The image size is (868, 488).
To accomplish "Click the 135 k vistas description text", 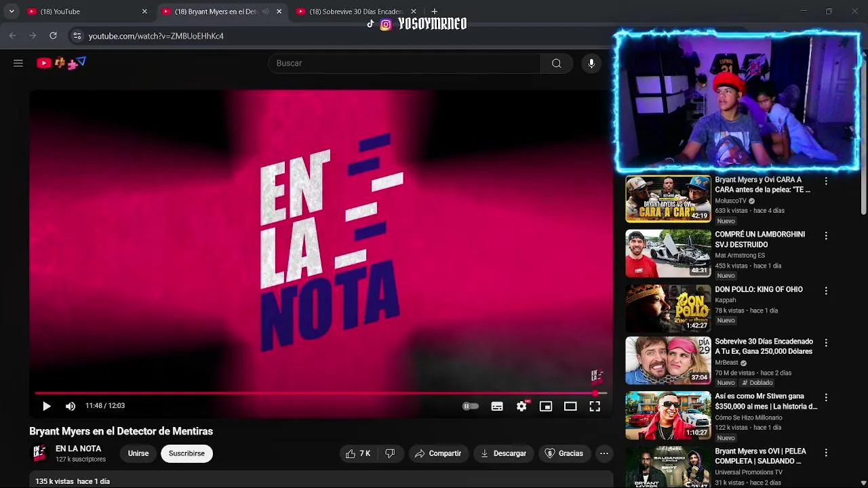I will 73,481.
